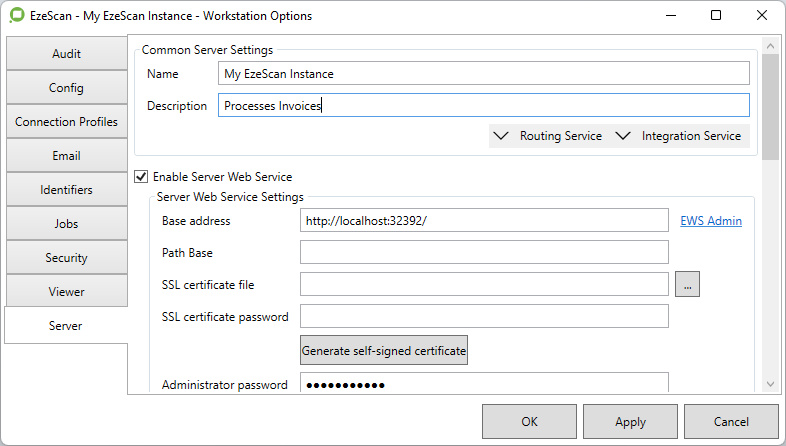Confirm settings with the OK button

[x=529, y=422]
